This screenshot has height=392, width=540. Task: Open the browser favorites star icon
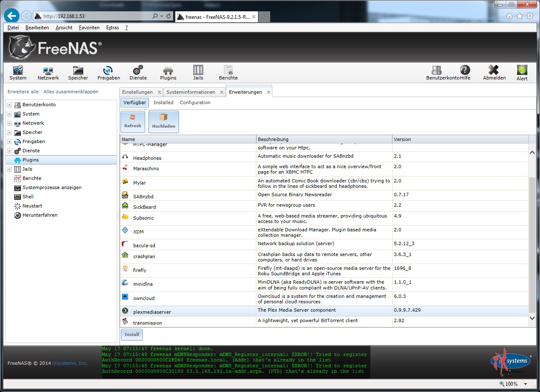(520, 16)
